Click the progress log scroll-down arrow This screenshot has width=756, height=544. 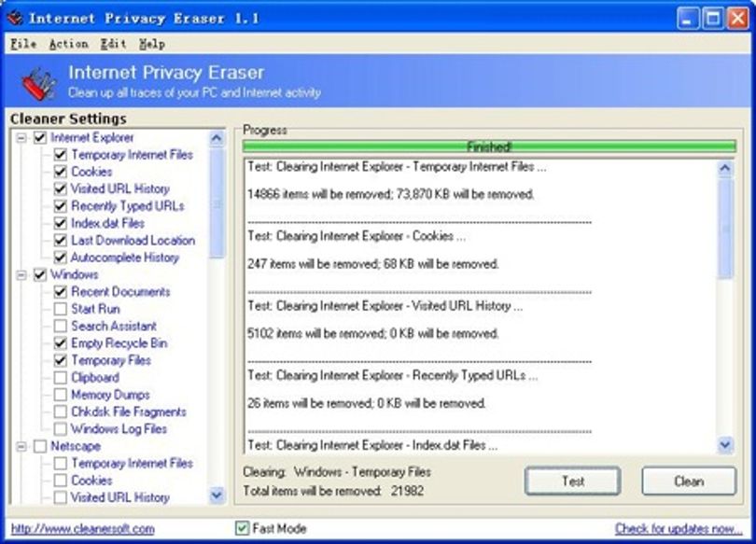click(x=725, y=444)
